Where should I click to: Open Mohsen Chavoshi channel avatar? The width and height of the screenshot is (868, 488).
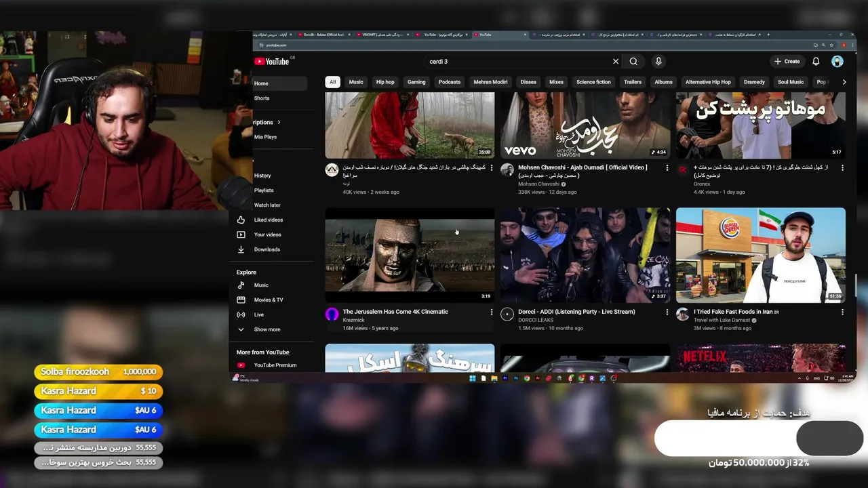[507, 169]
